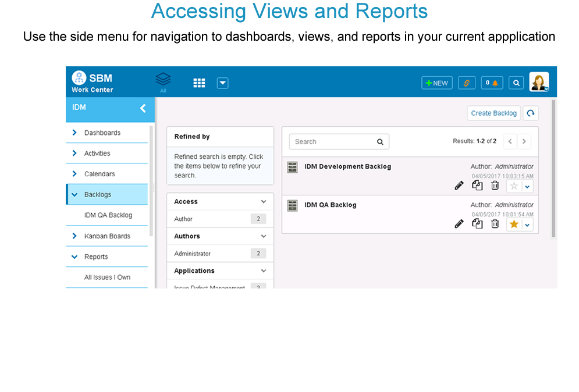Screen dimensions: 579x392
Task: Click into the backlog Search field
Action: click(x=333, y=142)
